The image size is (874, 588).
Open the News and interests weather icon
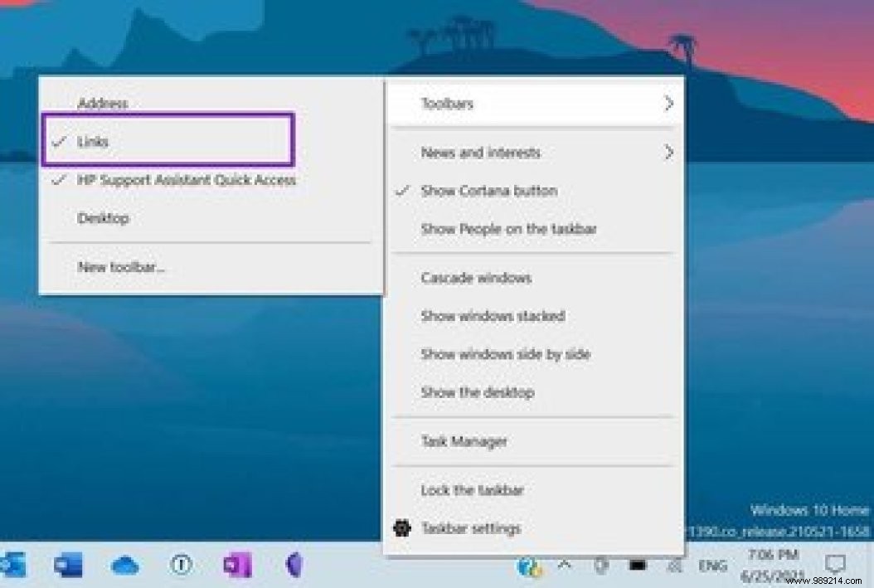pos(528,566)
